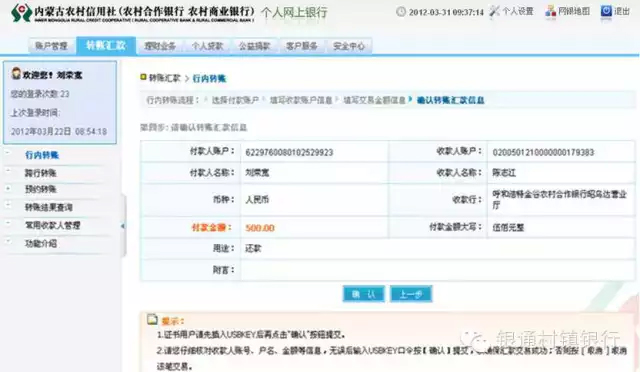Switch to the 安全中心 tab
This screenshot has height=372, width=640.
coord(349,46)
